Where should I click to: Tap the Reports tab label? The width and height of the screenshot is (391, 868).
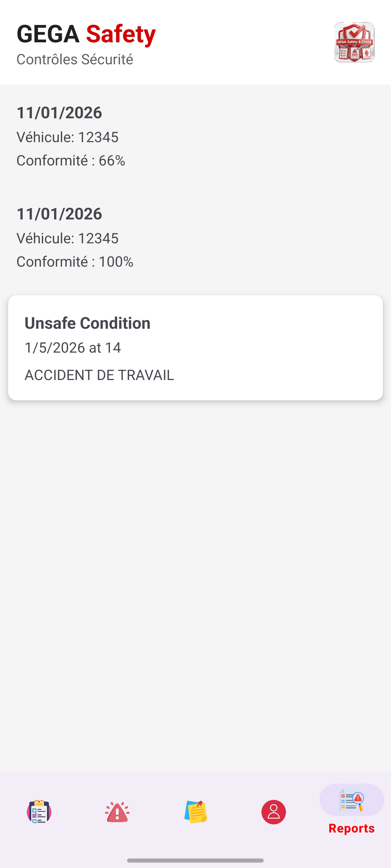(x=352, y=828)
